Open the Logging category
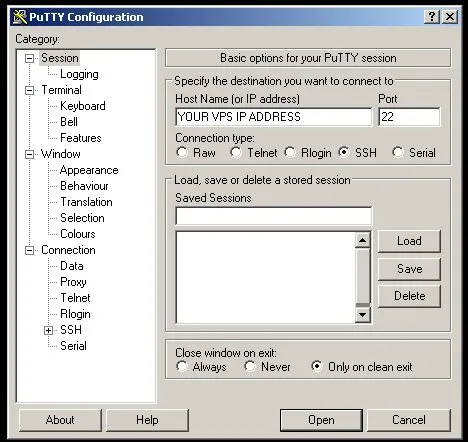This screenshot has height=442, width=468. (x=79, y=74)
